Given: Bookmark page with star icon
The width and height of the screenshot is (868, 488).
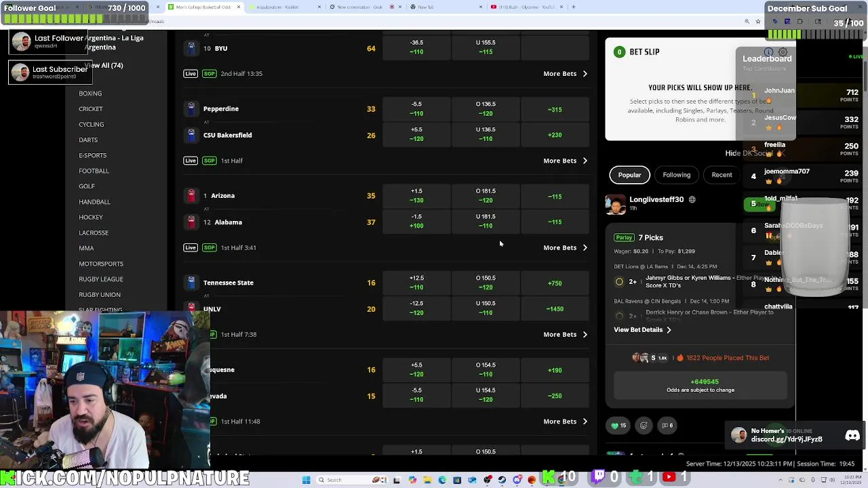Looking at the screenshot, I should (757, 22).
